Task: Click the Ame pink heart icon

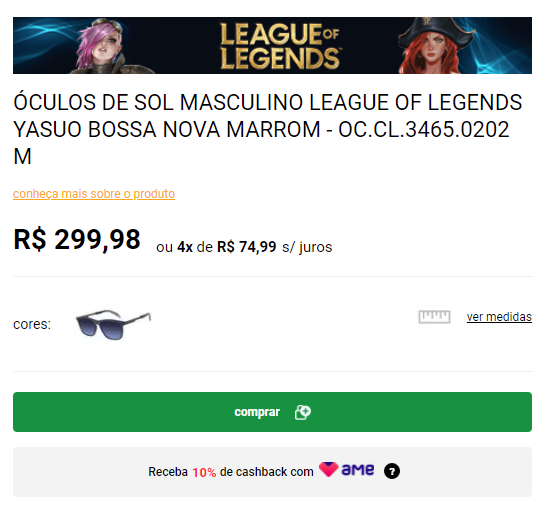Action: pos(328,470)
